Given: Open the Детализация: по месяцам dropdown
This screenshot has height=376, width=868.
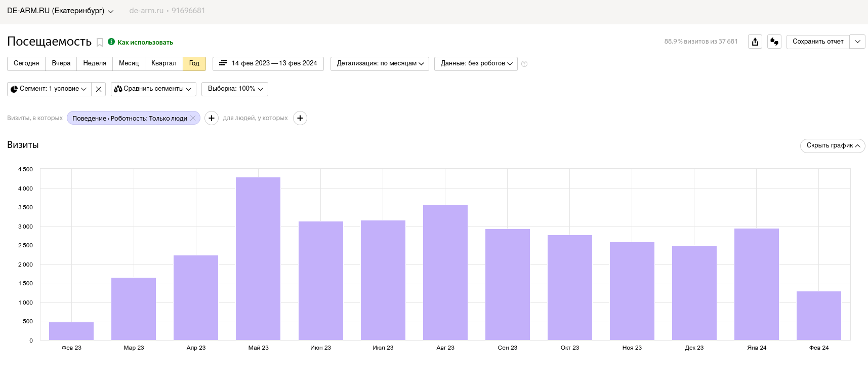Looking at the screenshot, I should pos(380,64).
